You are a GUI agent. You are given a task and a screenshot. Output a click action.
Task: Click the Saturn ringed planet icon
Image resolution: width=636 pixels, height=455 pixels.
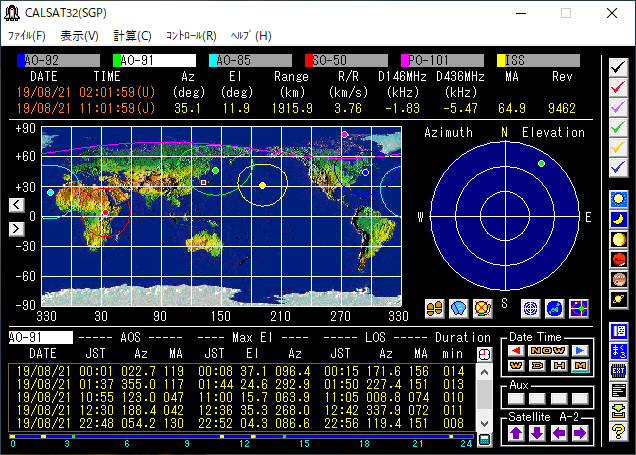619,299
